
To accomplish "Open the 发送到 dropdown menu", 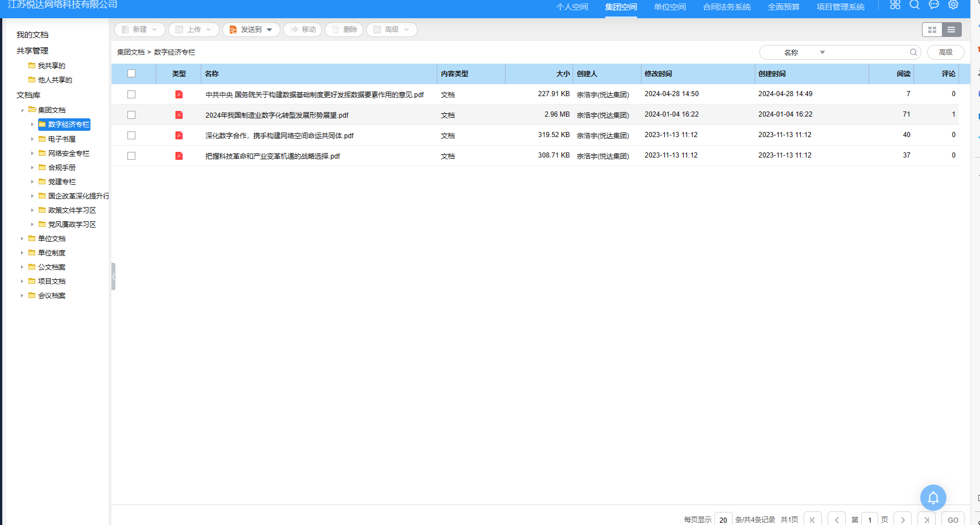I will pyautogui.click(x=251, y=30).
